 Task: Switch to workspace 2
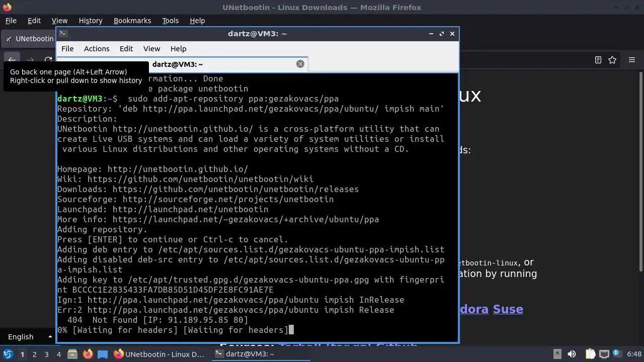(34, 354)
